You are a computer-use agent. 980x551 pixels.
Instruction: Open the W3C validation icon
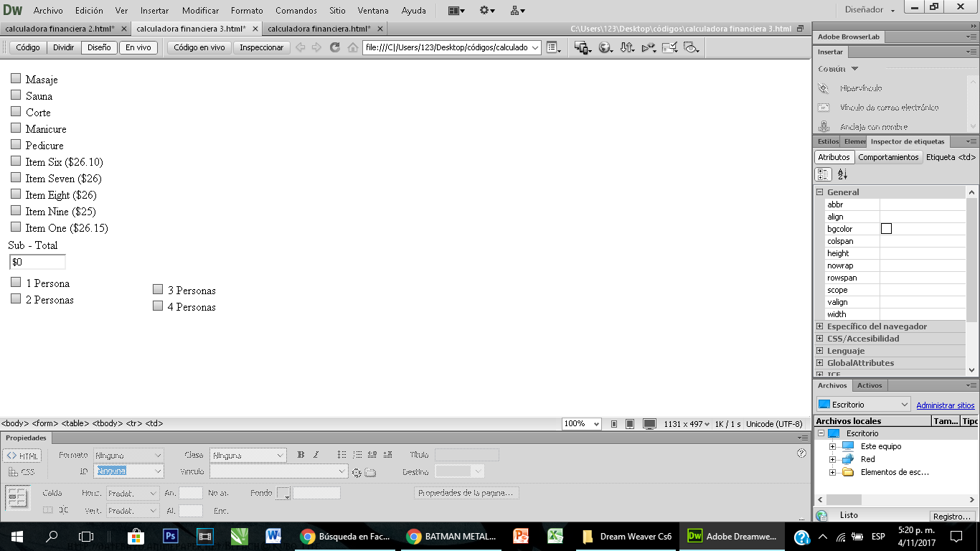[x=649, y=47]
